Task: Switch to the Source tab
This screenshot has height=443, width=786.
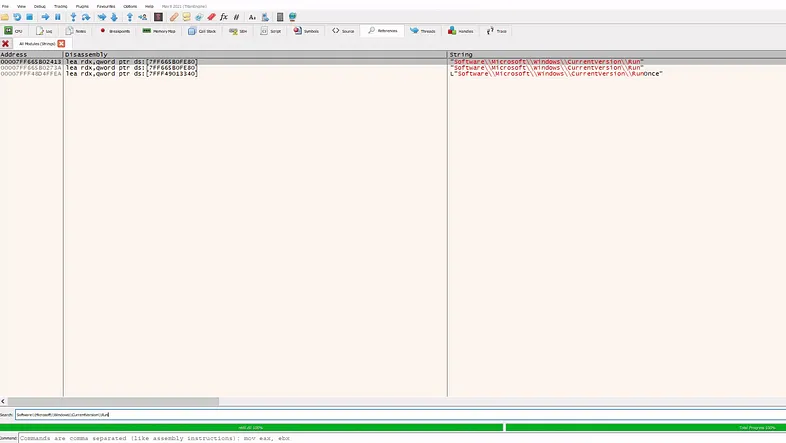Action: pyautogui.click(x=343, y=31)
